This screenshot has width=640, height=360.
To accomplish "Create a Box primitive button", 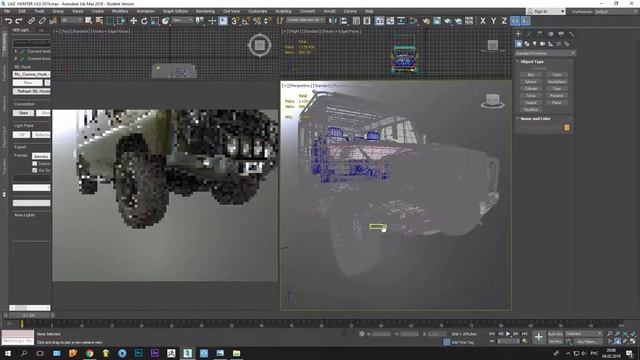I will (x=531, y=75).
